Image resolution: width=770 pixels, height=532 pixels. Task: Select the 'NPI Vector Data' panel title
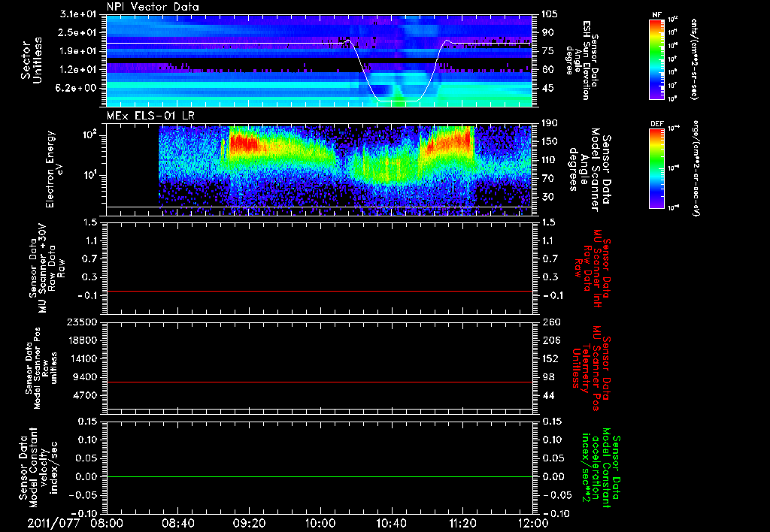pyautogui.click(x=153, y=7)
